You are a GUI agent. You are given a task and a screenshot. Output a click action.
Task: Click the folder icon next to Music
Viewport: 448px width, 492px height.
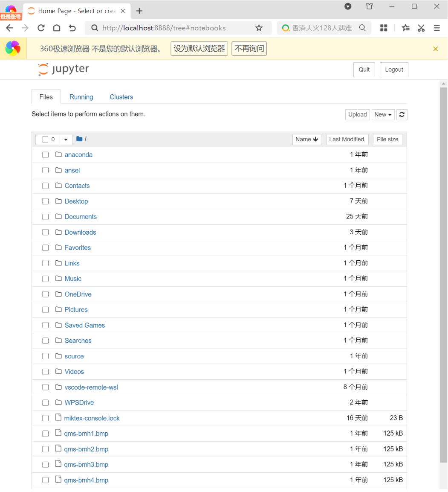pyautogui.click(x=58, y=278)
